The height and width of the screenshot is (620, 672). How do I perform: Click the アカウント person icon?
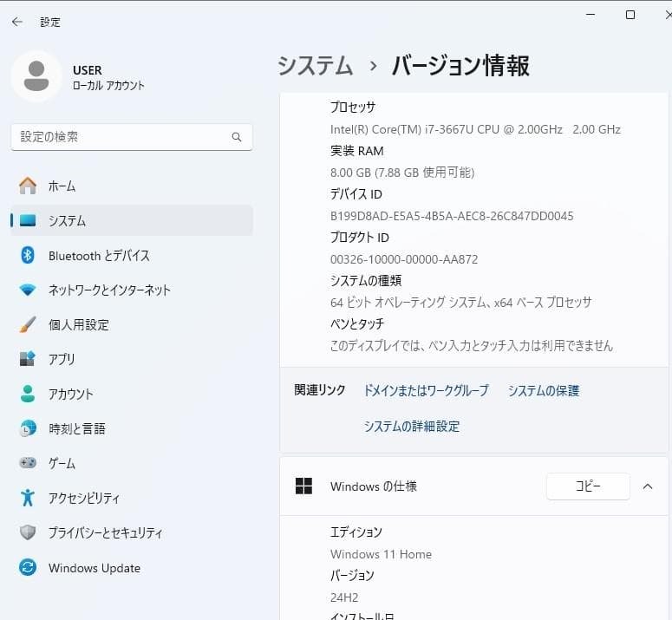pos(28,394)
